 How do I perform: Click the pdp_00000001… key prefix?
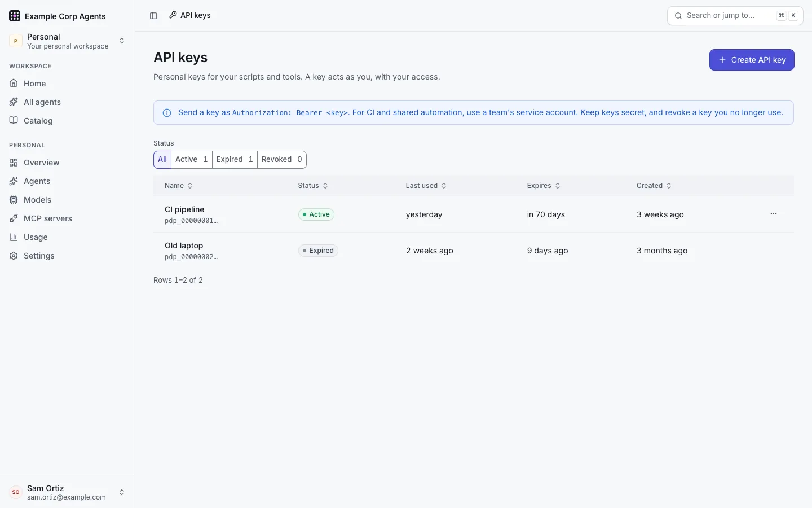click(x=191, y=221)
